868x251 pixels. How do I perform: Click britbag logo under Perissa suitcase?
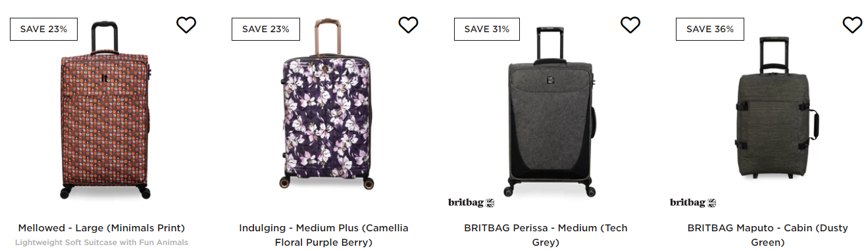471,202
